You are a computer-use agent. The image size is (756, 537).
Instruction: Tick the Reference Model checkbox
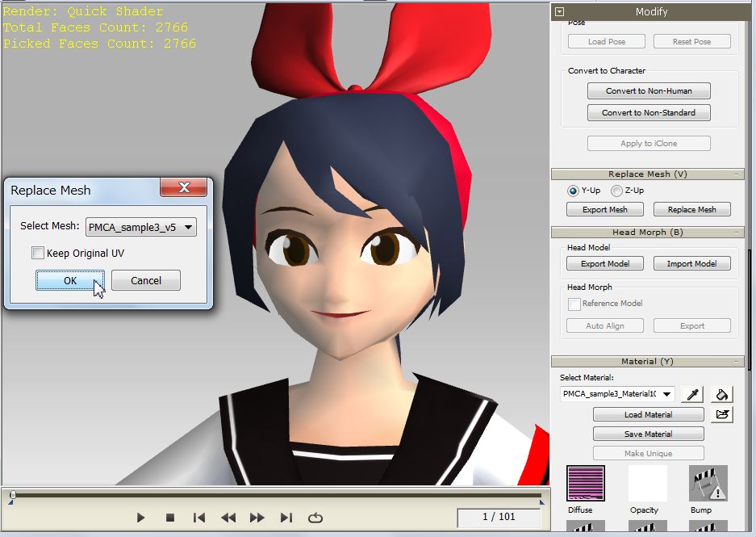(574, 304)
